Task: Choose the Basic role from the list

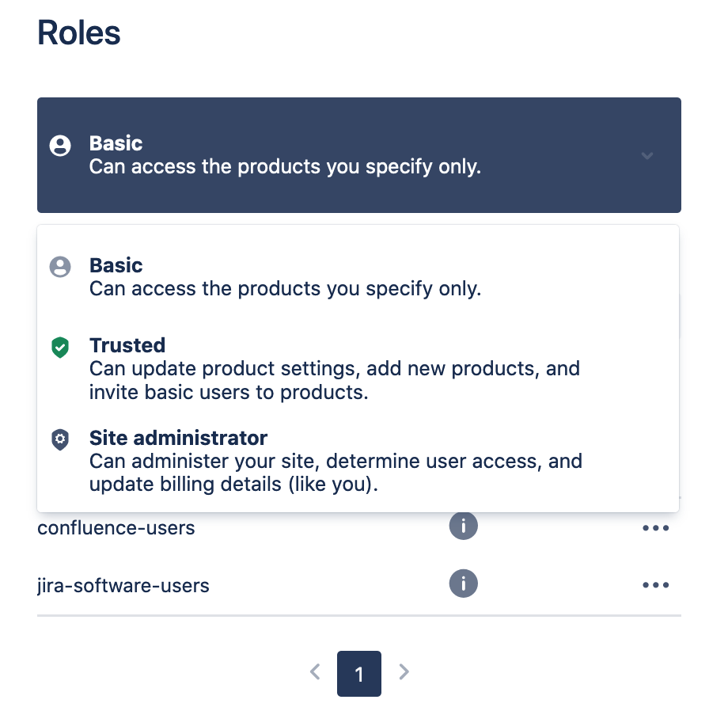Action: tap(285, 277)
